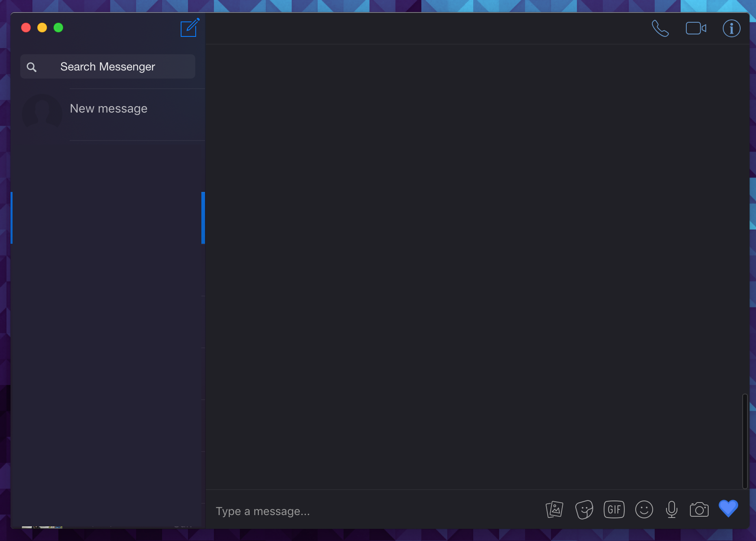Open the GIF picker

point(614,509)
